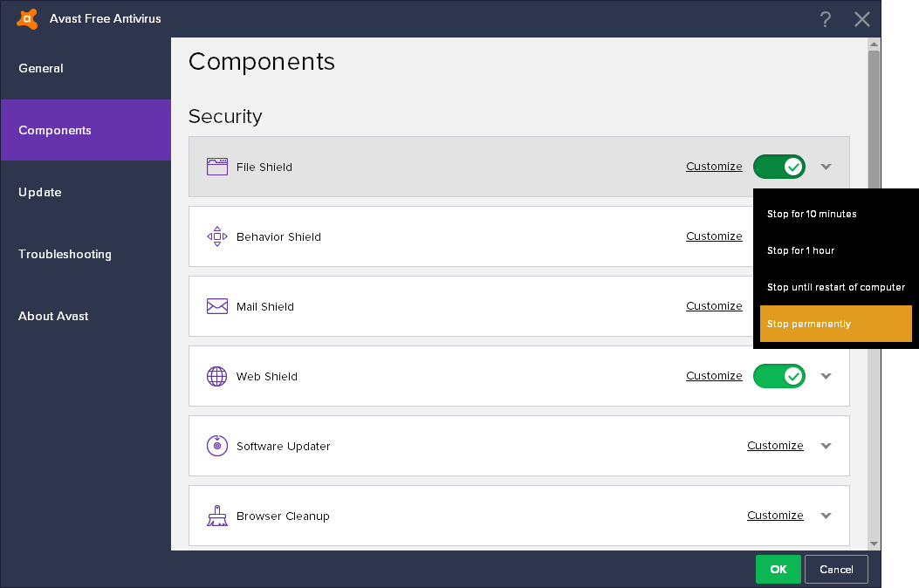Screen dimensions: 919x588
Task: Open Customize for Mail Shield
Action: coord(714,305)
